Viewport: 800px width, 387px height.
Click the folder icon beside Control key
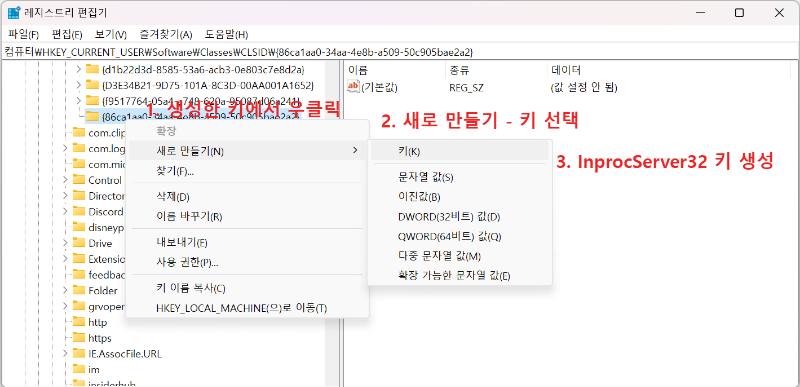pyautogui.click(x=79, y=180)
